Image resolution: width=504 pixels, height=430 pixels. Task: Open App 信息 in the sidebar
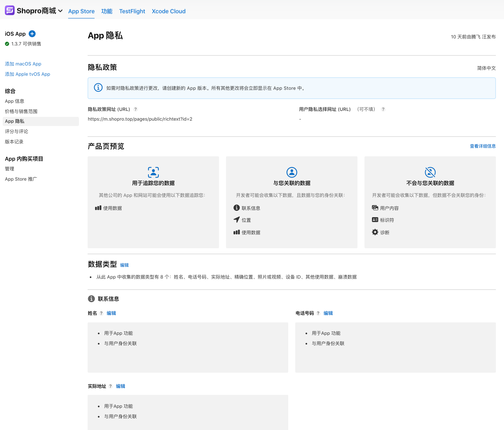pos(15,101)
